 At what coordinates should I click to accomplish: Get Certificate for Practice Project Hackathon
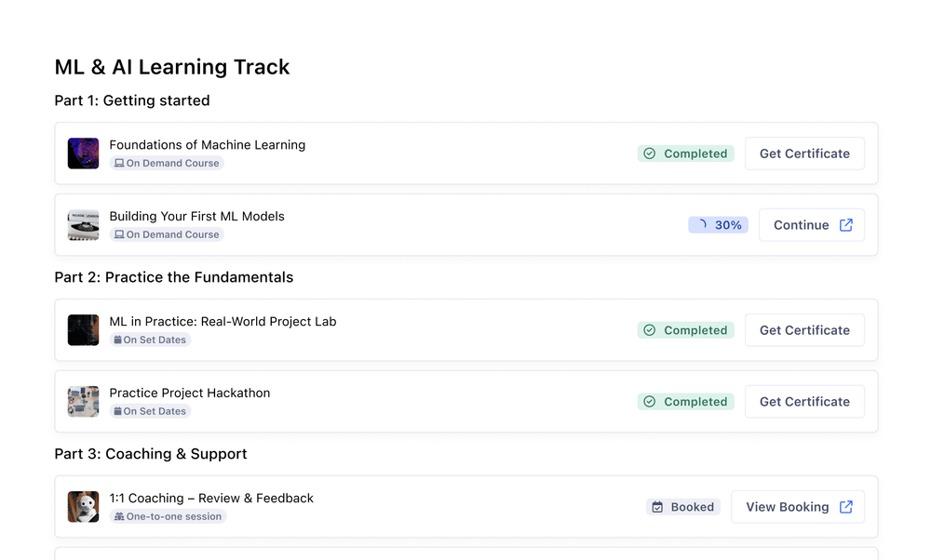tap(804, 402)
